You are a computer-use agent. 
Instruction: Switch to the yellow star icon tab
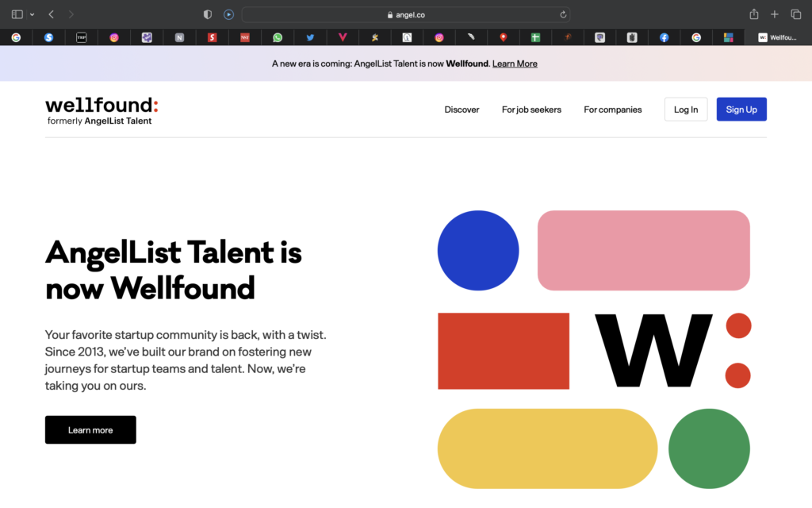(x=374, y=37)
